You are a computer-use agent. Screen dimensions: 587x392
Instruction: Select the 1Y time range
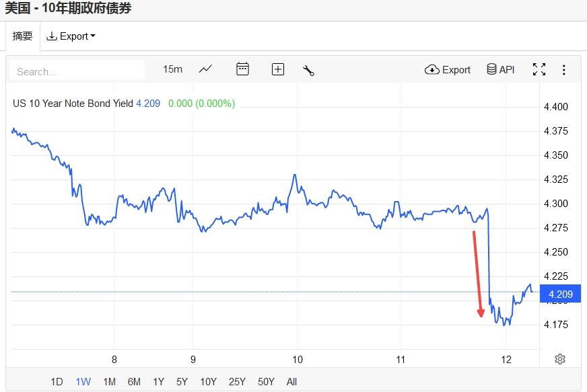click(158, 382)
